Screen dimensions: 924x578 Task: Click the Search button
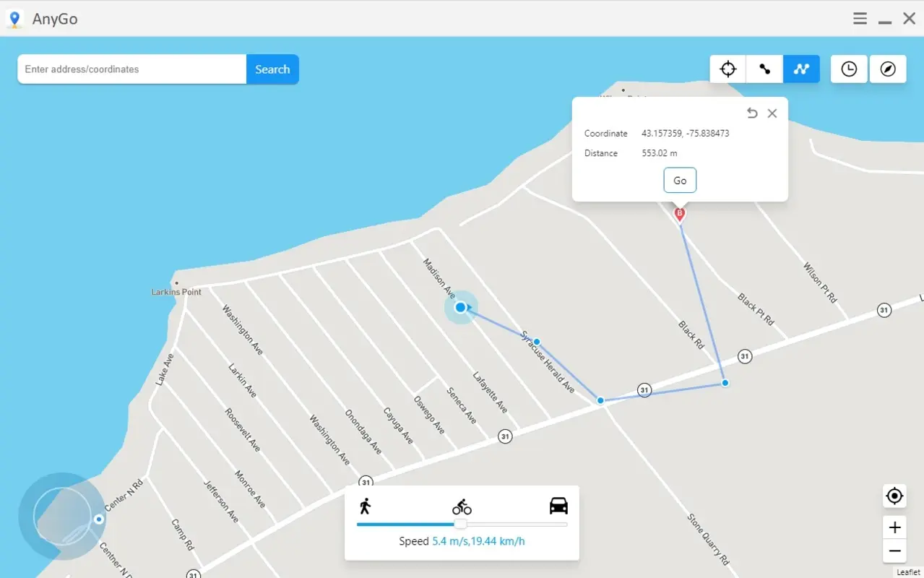(272, 69)
